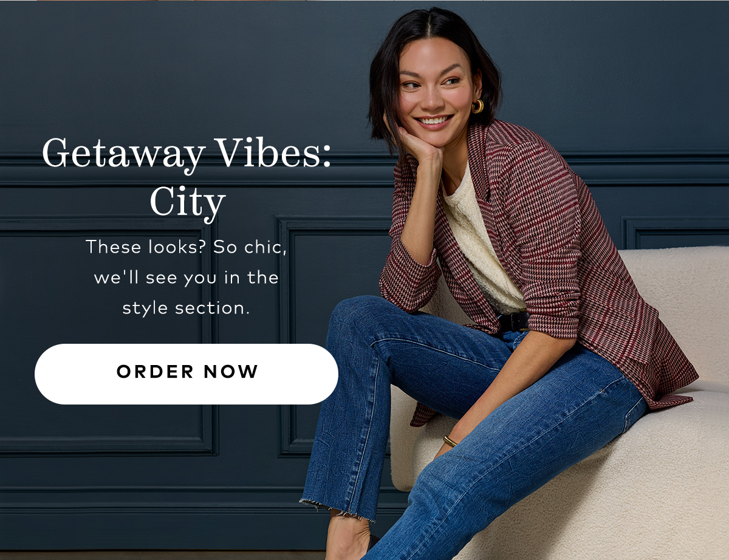
Task: Click the frayed hem of the jeans
Action: click(x=337, y=510)
